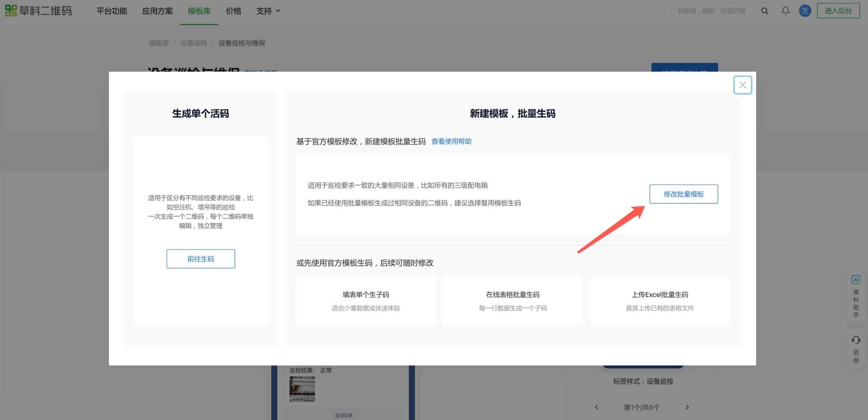Screen dimensions: 868x420
Task: Click the 草料二维码 logo
Action: click(38, 11)
